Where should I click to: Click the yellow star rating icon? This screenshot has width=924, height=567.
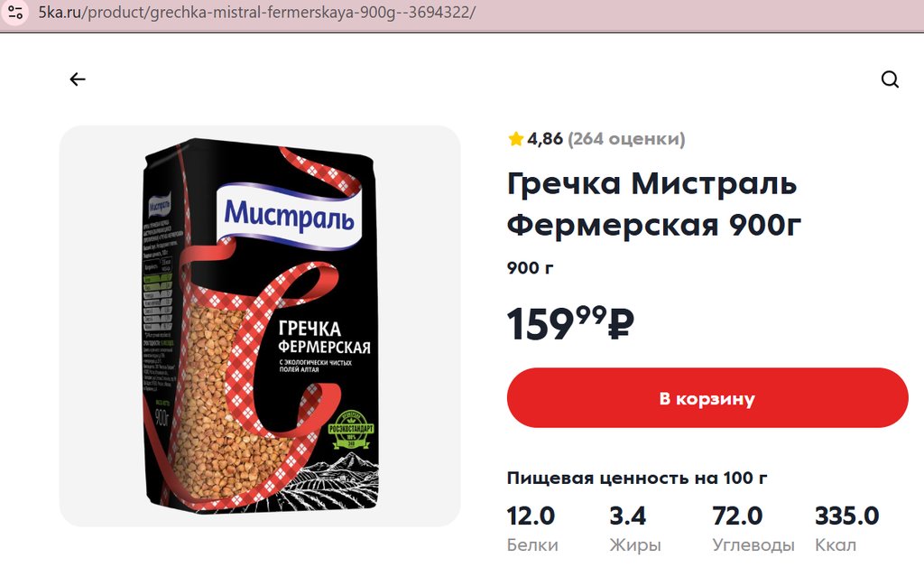coord(515,139)
